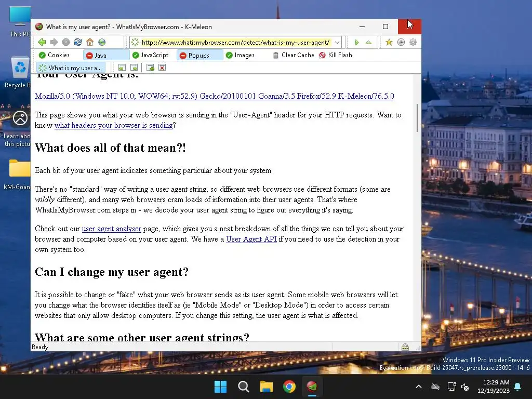Open preferences via the gear icon
The height and width of the screenshot is (399, 532).
pyautogui.click(x=413, y=42)
